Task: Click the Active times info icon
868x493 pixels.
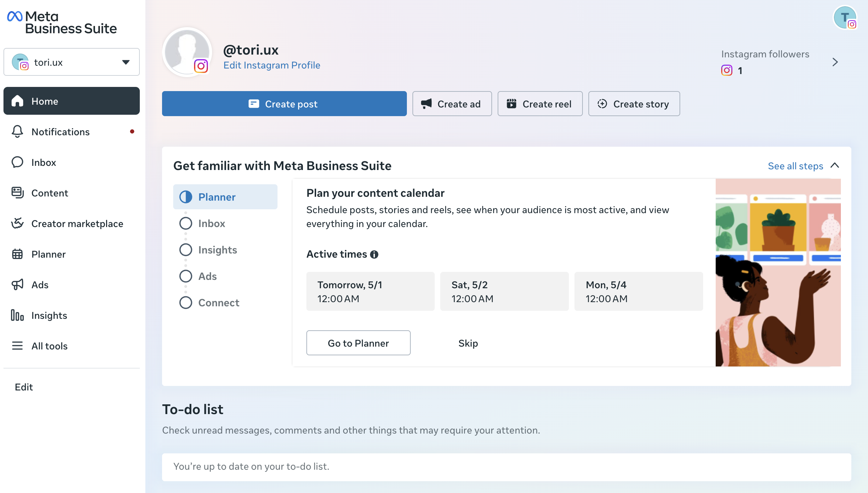Action: point(374,254)
